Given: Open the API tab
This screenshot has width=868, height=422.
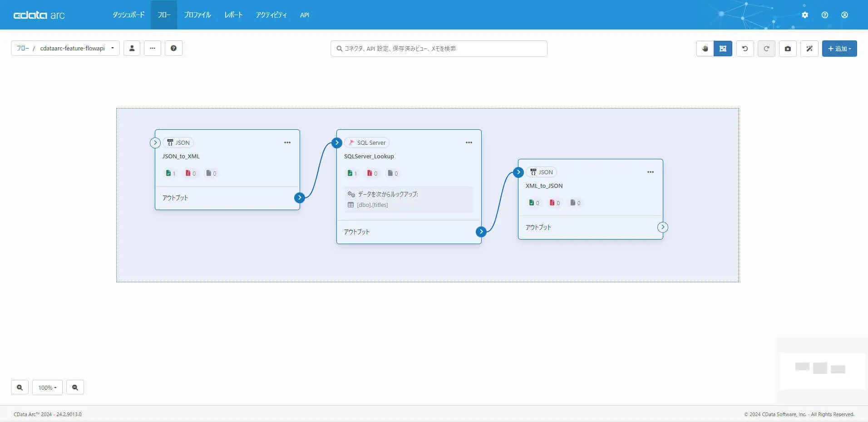Looking at the screenshot, I should 305,15.
